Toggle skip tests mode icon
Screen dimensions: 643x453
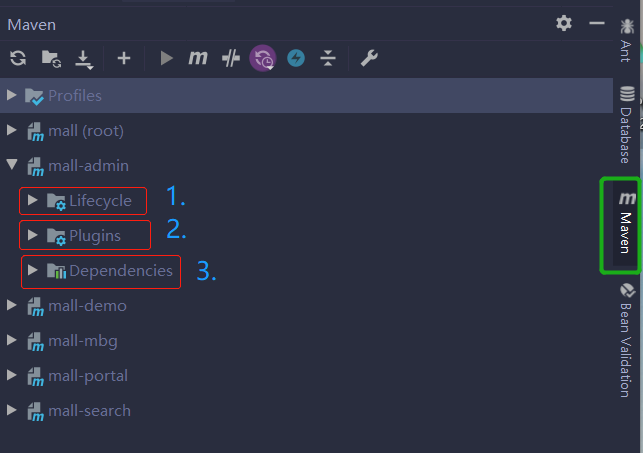click(231, 58)
